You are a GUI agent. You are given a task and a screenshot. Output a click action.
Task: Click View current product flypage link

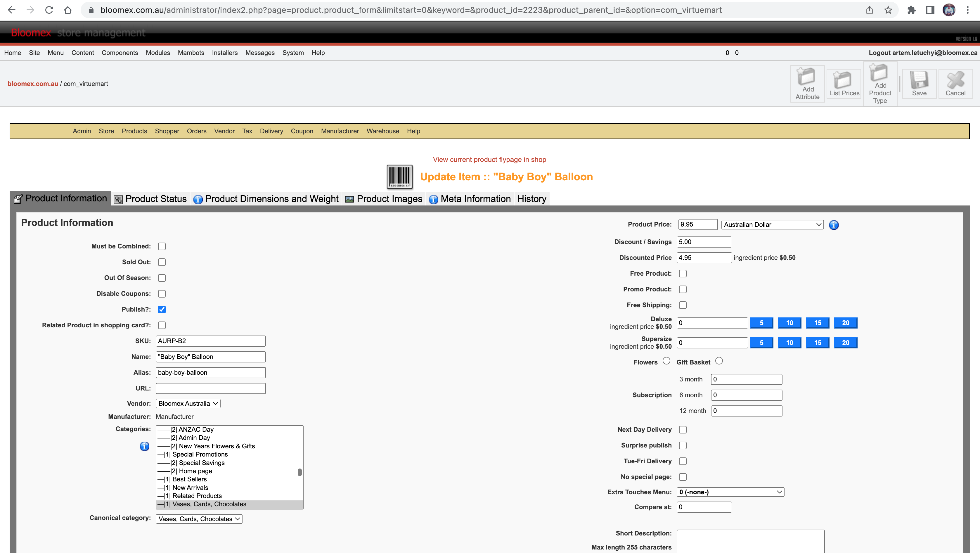pos(490,160)
